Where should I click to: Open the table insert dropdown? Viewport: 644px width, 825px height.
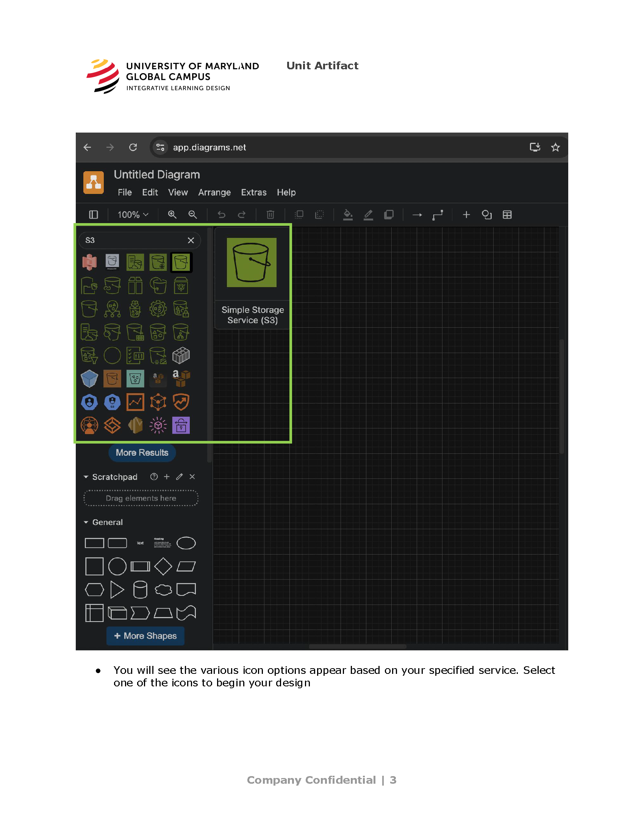[507, 215]
